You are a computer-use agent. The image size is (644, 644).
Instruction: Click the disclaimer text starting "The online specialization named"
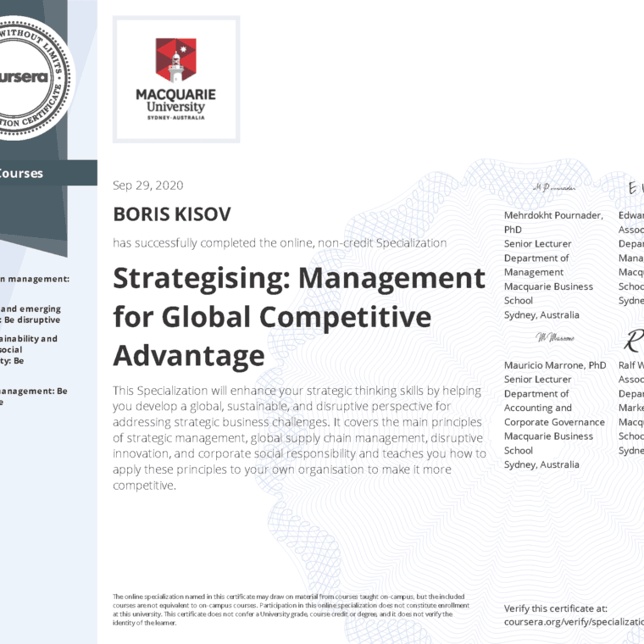[x=291, y=609]
